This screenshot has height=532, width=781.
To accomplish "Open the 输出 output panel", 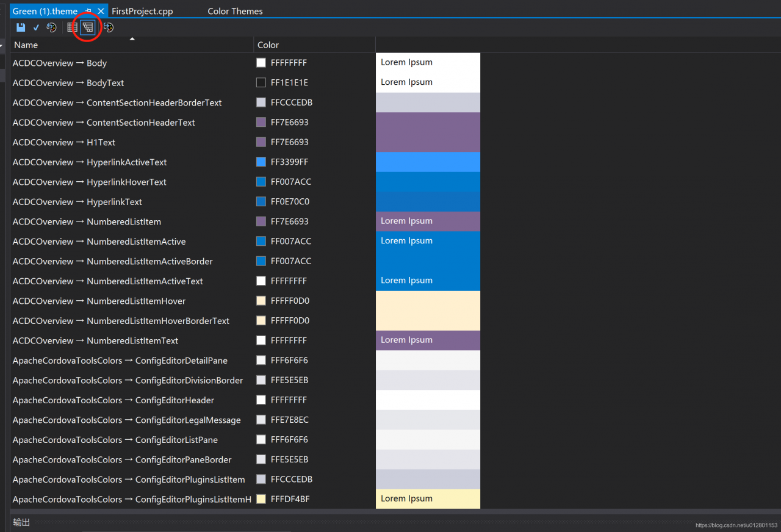I will pyautogui.click(x=21, y=522).
